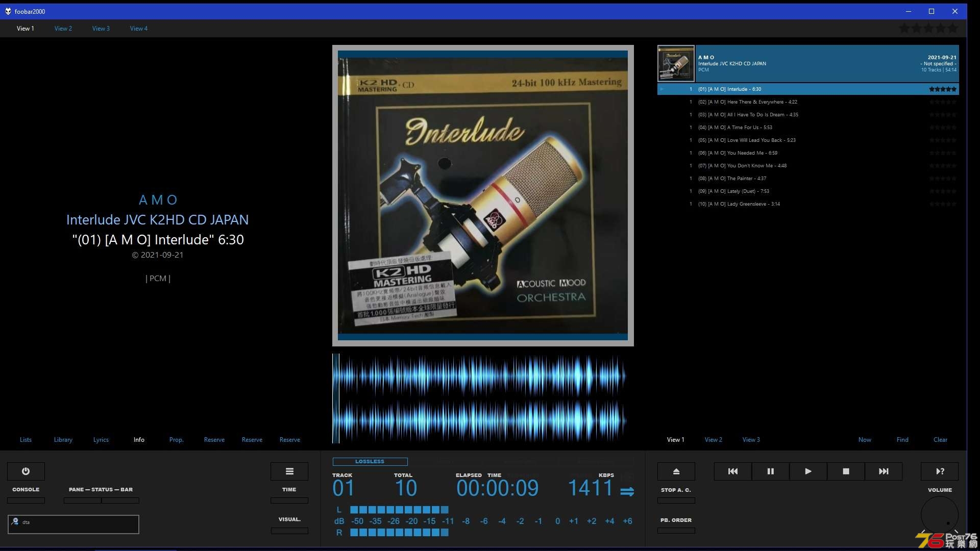
Task: Click the search icon in the search box
Action: click(x=15, y=521)
